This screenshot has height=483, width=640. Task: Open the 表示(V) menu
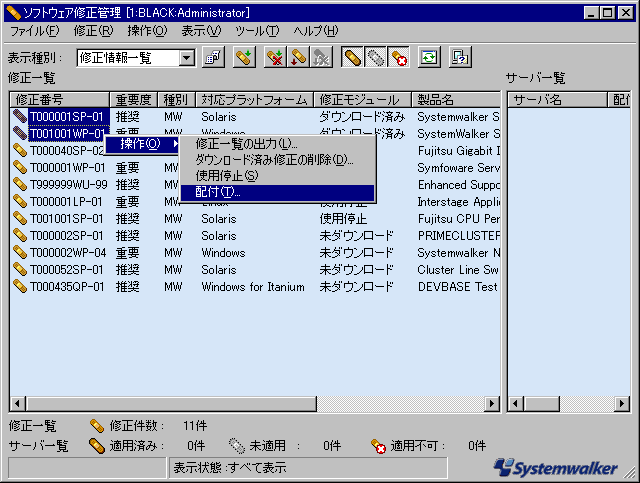[201, 31]
